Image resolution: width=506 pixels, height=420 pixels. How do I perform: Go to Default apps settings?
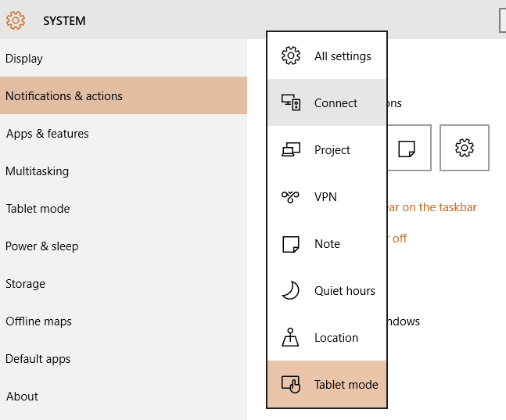[x=38, y=359]
